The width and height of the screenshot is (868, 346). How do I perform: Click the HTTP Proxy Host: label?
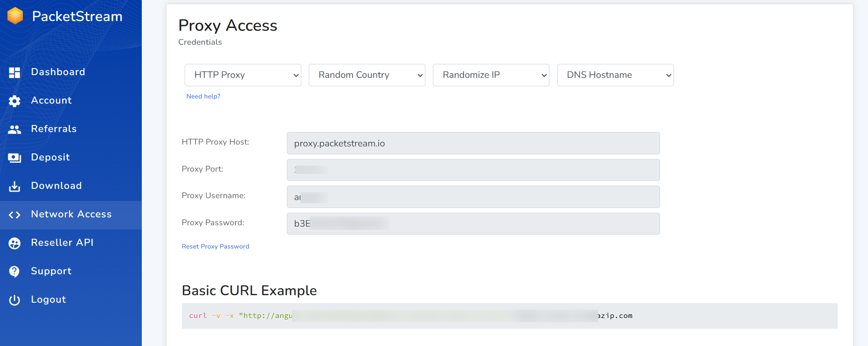pyautogui.click(x=215, y=142)
